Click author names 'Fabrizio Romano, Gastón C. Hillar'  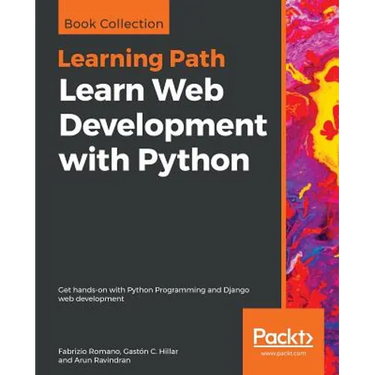118,352
